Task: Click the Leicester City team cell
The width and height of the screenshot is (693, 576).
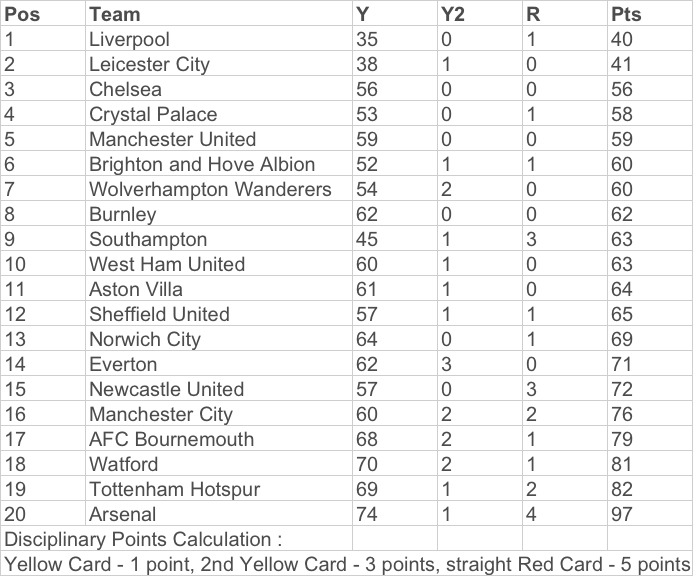Action: pos(219,64)
